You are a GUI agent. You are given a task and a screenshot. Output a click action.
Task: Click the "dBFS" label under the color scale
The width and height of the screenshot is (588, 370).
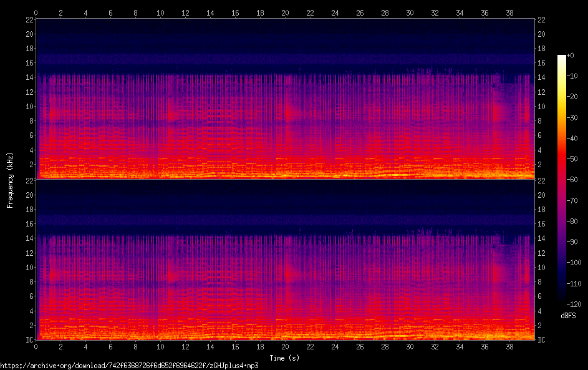[x=568, y=316]
